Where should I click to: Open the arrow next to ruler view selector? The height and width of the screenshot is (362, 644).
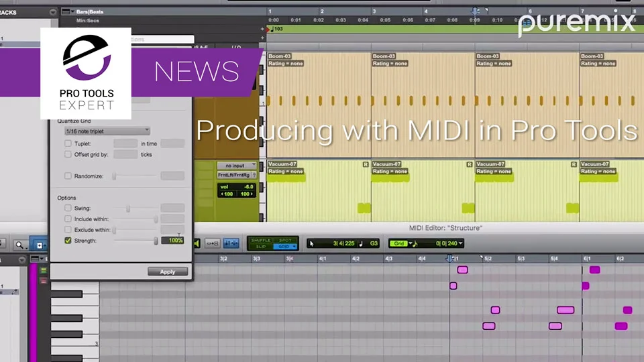click(72, 11)
